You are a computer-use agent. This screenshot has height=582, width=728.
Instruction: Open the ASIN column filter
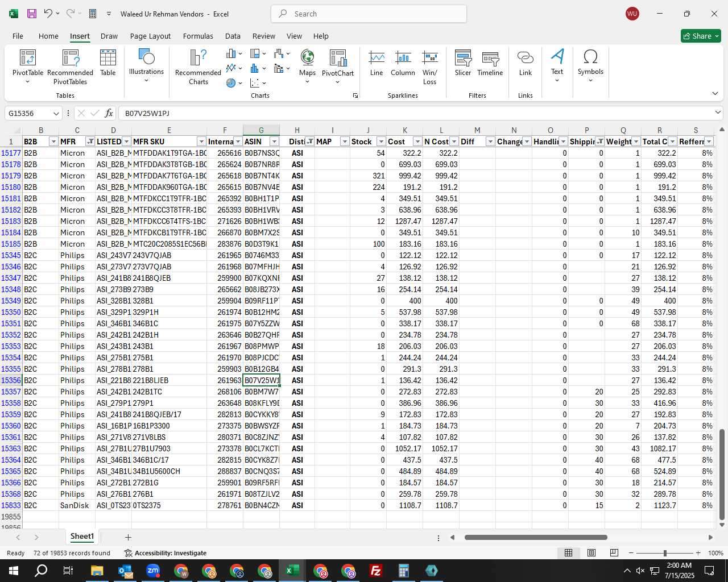point(274,142)
